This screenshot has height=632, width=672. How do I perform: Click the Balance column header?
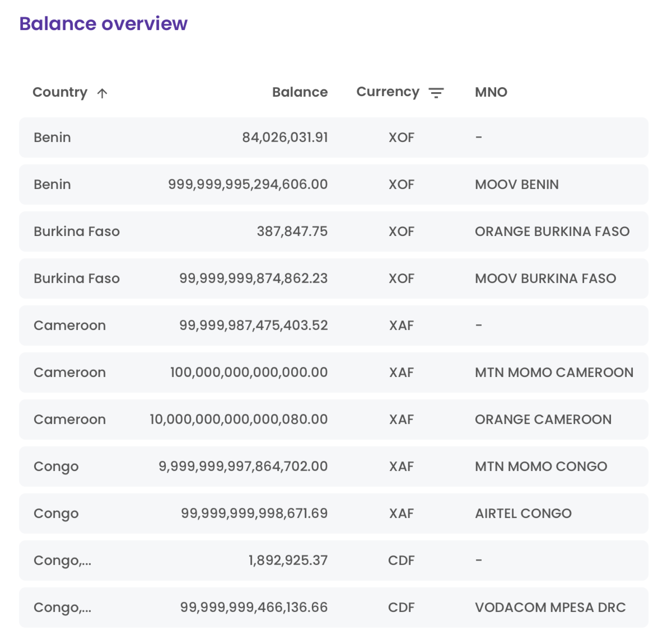coord(299,92)
